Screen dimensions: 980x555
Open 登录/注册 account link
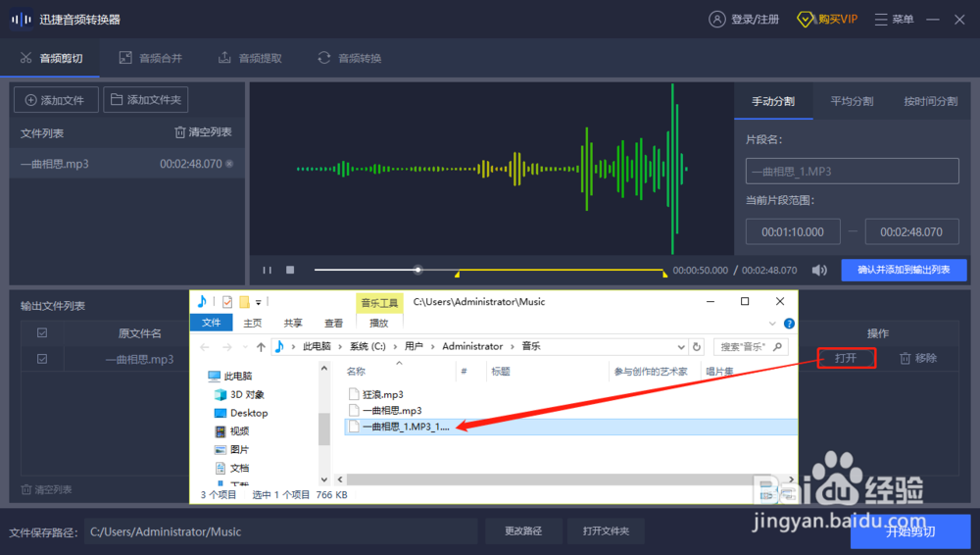[744, 20]
